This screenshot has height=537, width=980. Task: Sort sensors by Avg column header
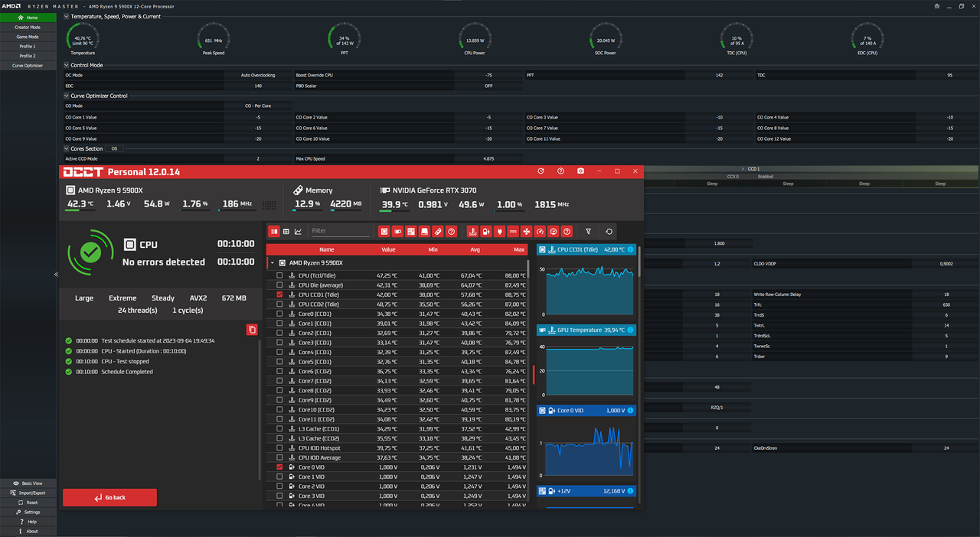[x=475, y=249]
